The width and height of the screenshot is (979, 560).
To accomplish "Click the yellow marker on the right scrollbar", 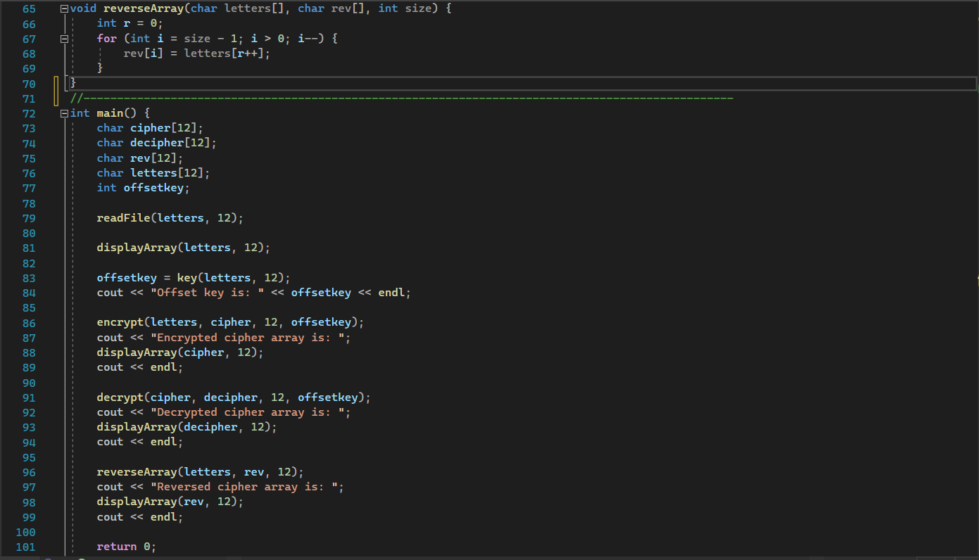I will pos(975,280).
